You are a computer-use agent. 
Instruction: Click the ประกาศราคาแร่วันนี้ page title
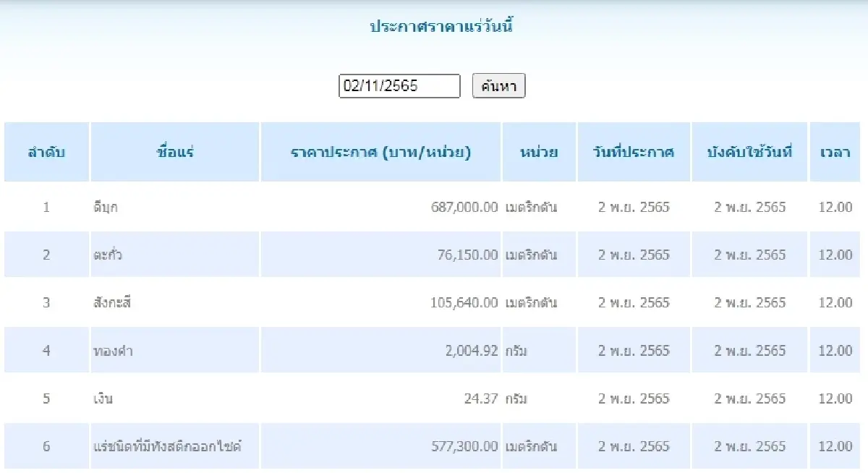click(441, 27)
